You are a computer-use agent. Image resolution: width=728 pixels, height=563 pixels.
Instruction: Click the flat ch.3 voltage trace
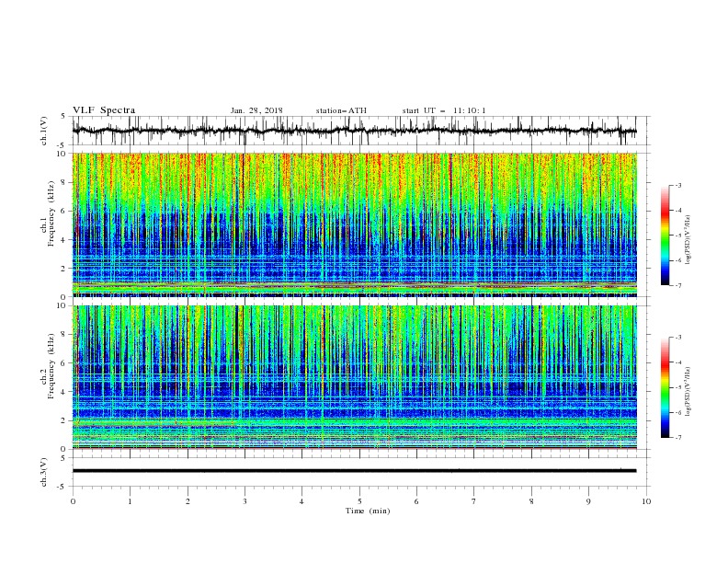point(354,471)
